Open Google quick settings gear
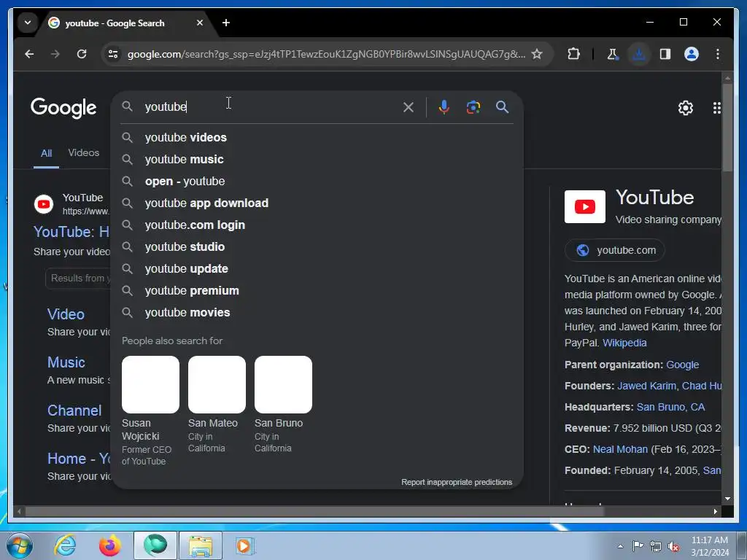 pyautogui.click(x=686, y=108)
